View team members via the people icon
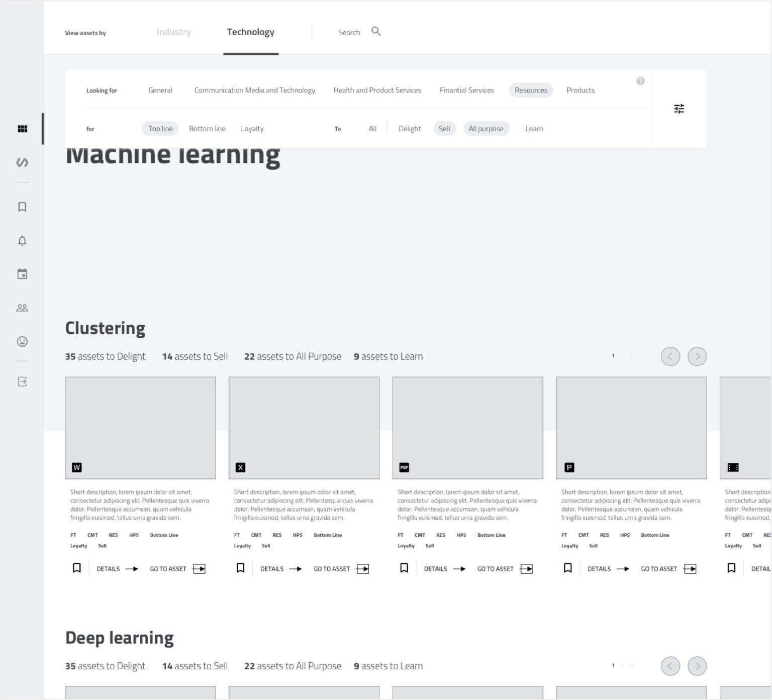 coord(22,307)
